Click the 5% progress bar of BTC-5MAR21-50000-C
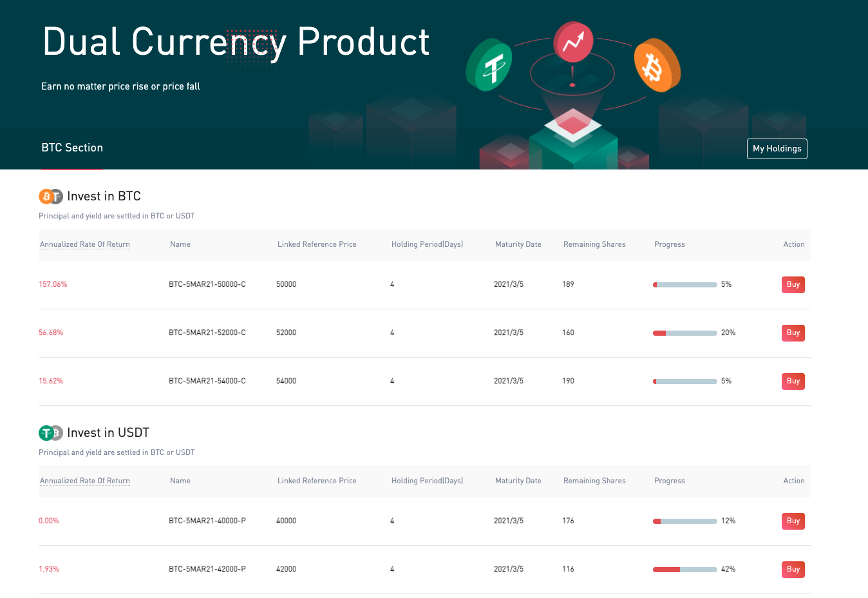The width and height of the screenshot is (868, 598). (x=685, y=285)
